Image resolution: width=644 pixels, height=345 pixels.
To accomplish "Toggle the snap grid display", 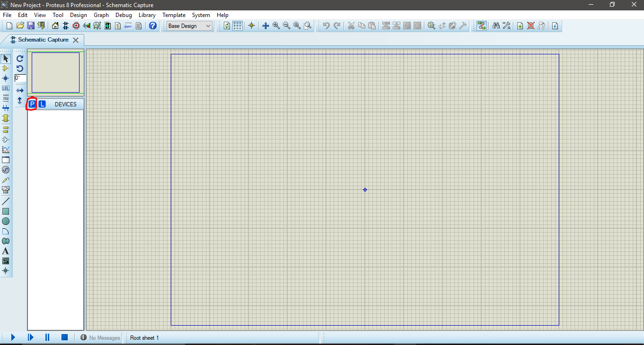I will 237,26.
